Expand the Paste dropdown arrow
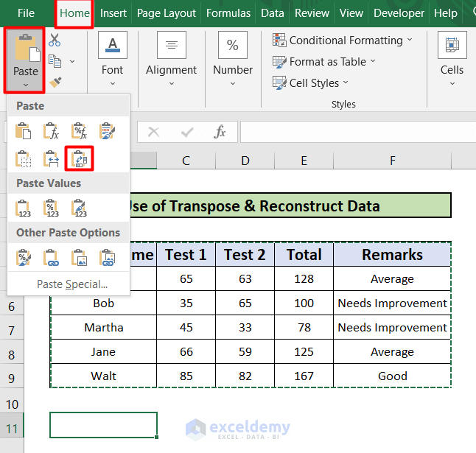Image resolution: width=476 pixels, height=453 pixels. coord(26,85)
